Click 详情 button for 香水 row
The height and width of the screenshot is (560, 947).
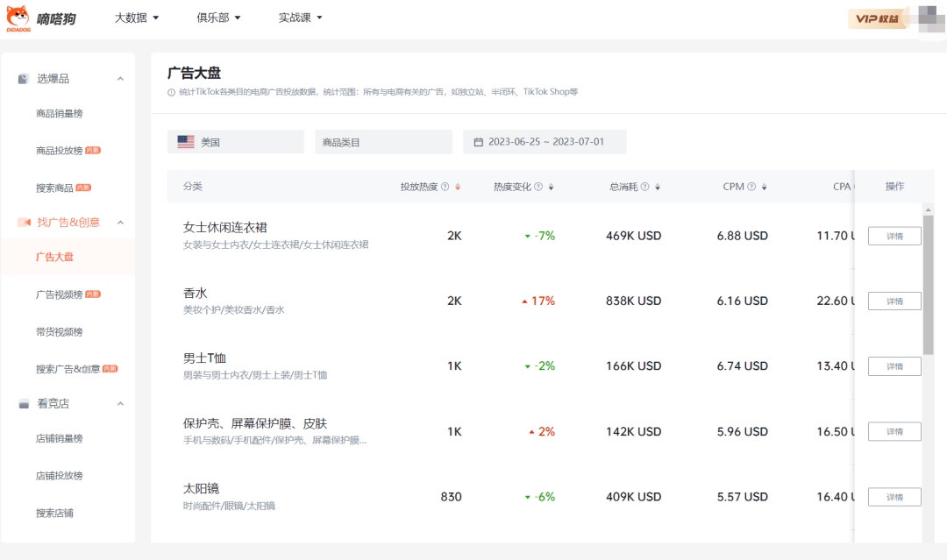tap(894, 301)
